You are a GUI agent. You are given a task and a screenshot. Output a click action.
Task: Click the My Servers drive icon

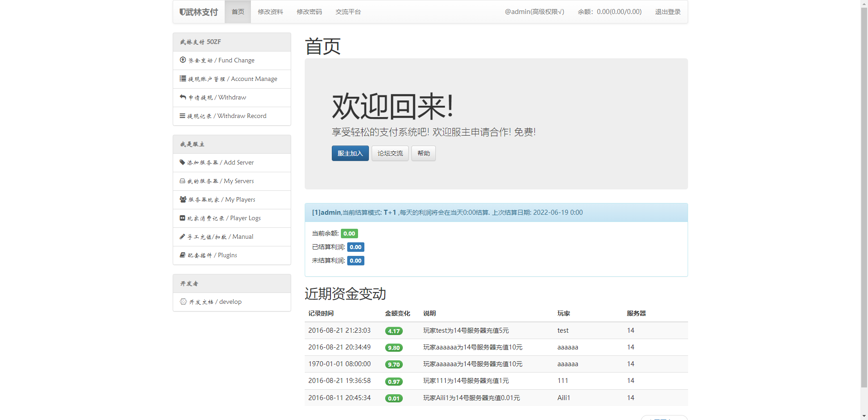182,181
